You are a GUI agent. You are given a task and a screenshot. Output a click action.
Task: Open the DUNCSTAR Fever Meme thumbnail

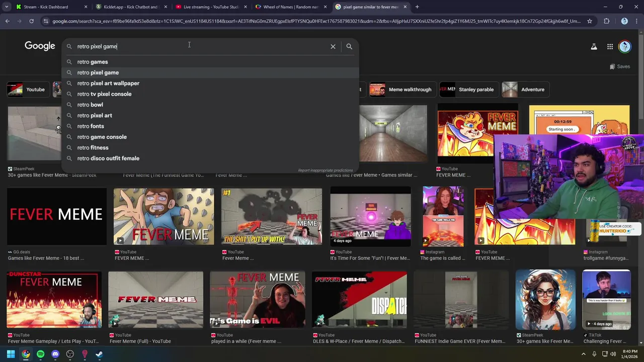pos(54,300)
